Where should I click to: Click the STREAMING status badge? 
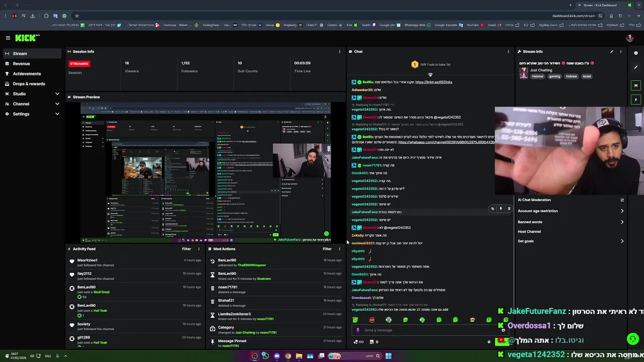pyautogui.click(x=79, y=64)
